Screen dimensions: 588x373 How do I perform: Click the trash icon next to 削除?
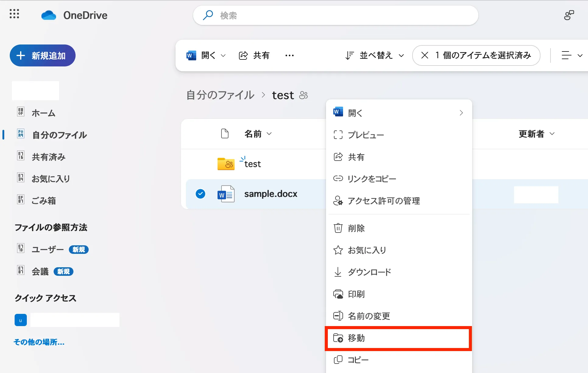[338, 228]
